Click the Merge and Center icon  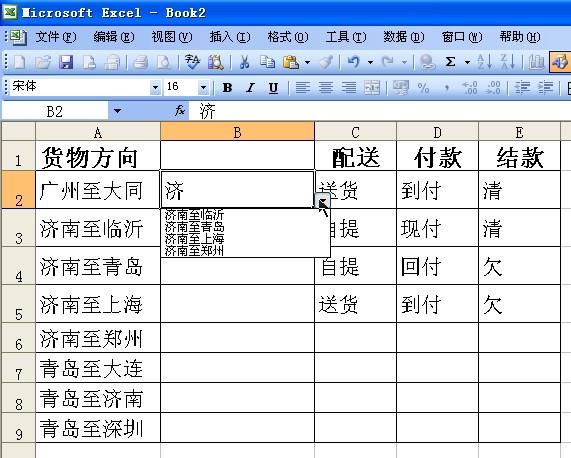coord(372,88)
